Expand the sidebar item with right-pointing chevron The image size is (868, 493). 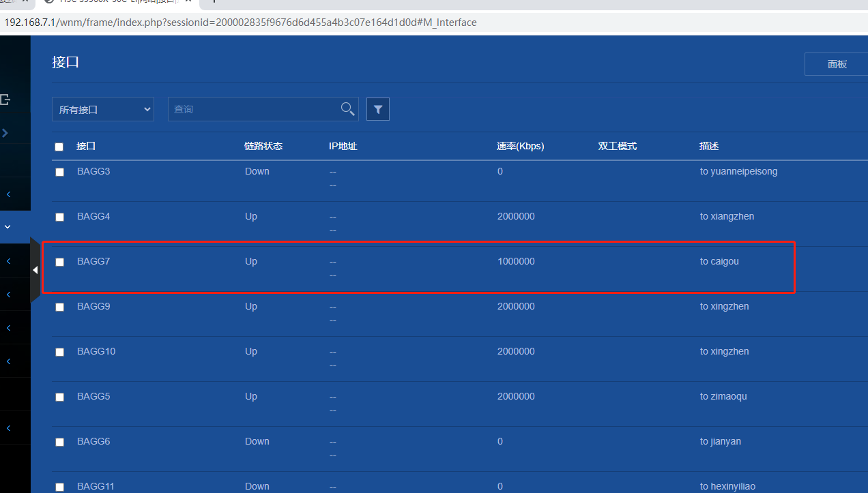pyautogui.click(x=5, y=133)
